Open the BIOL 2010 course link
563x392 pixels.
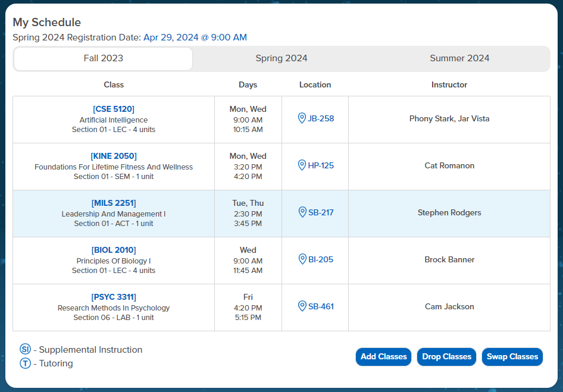[x=114, y=250]
